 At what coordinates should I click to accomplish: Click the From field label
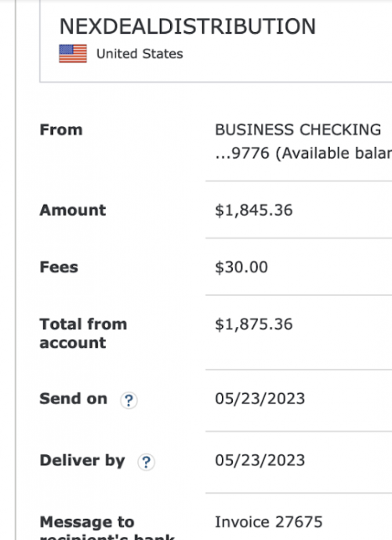tap(61, 130)
